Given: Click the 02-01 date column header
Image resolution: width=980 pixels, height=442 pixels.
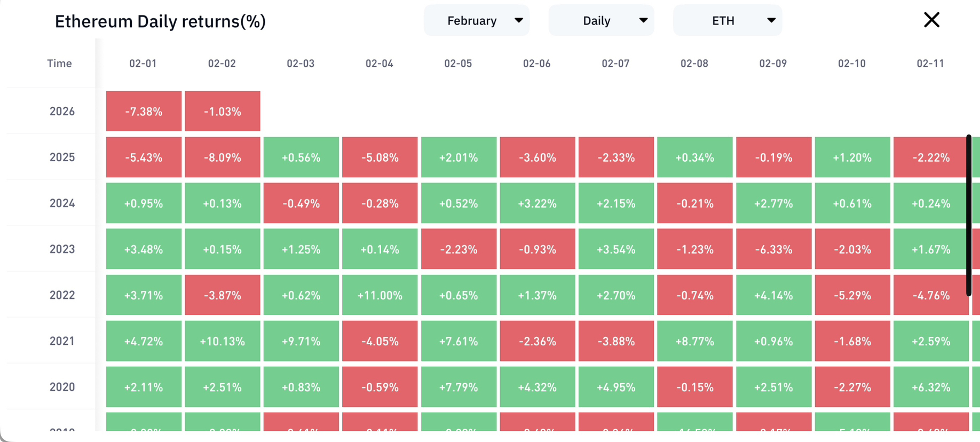Looking at the screenshot, I should pyautogui.click(x=143, y=64).
